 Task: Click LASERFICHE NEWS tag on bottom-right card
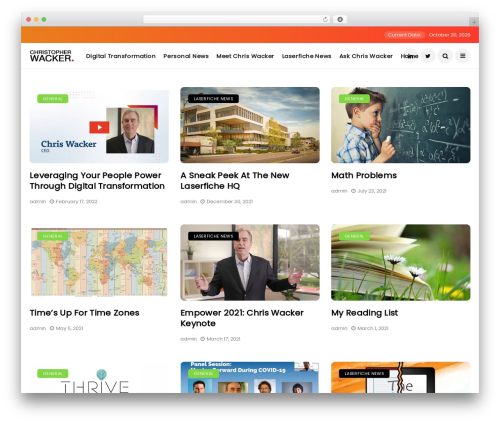click(x=364, y=373)
